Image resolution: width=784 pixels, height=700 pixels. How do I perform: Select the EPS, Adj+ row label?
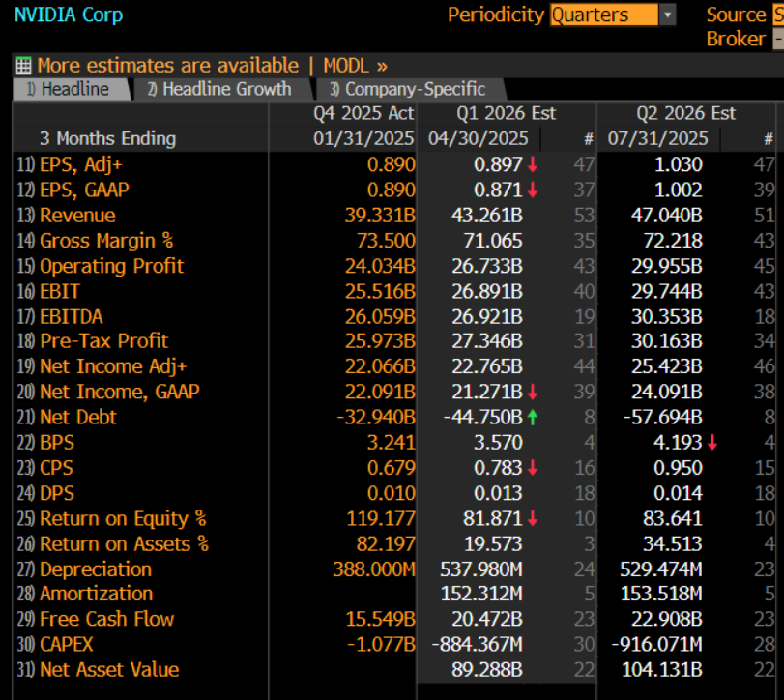[x=80, y=164]
